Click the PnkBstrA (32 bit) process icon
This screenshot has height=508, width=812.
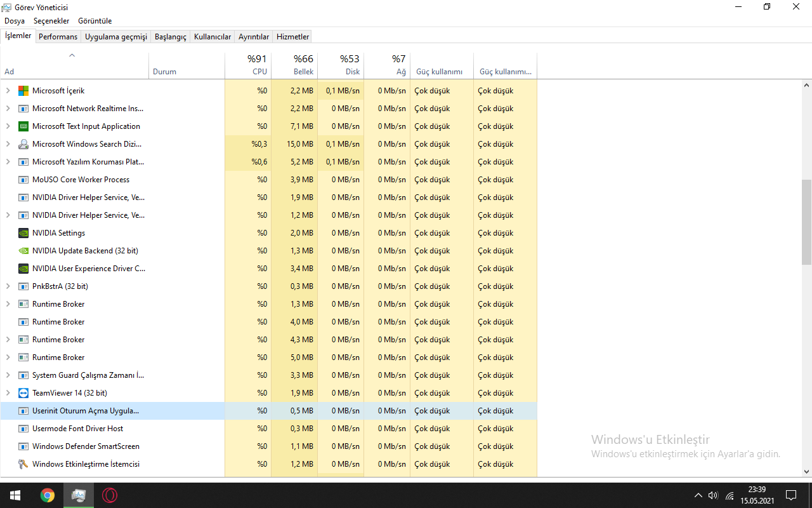[23, 286]
